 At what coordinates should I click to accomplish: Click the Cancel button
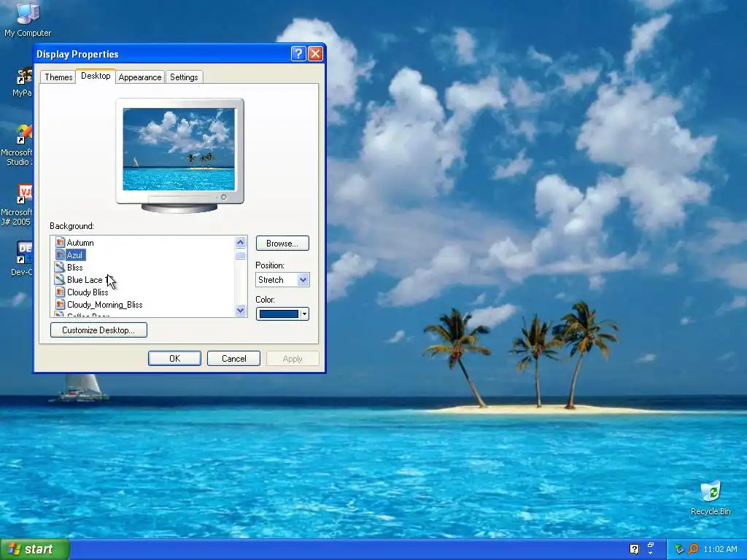click(234, 359)
